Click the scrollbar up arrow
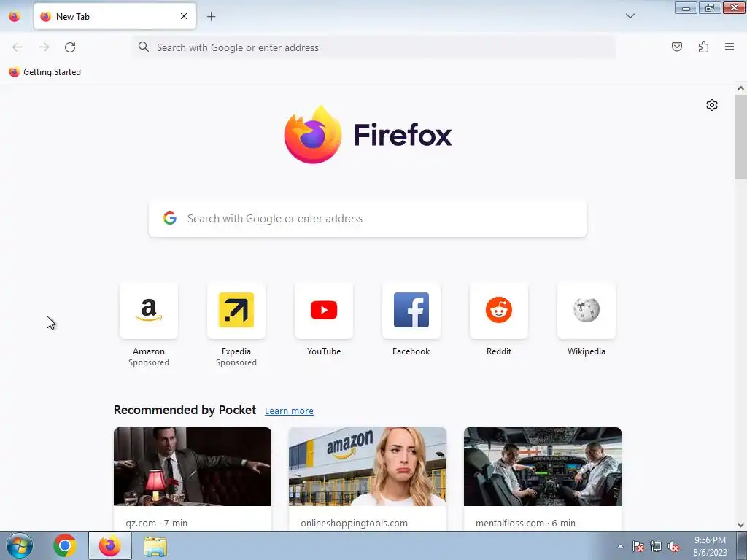747x560 pixels. 740,88
